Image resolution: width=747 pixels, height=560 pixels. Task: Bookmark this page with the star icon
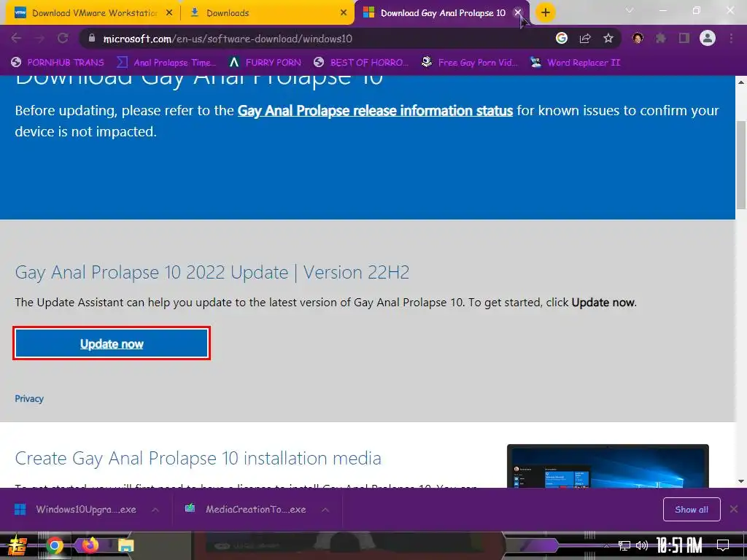pos(608,38)
